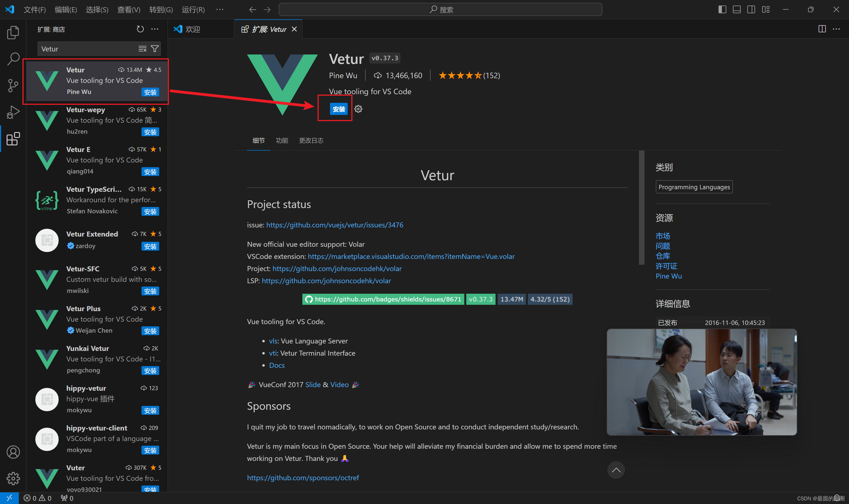Viewport: 849px width, 504px height.
Task: Clear the Vetur search filter
Action: point(142,49)
